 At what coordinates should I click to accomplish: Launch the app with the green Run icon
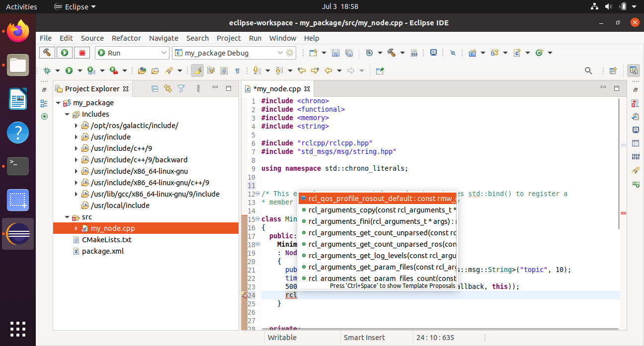(x=64, y=53)
